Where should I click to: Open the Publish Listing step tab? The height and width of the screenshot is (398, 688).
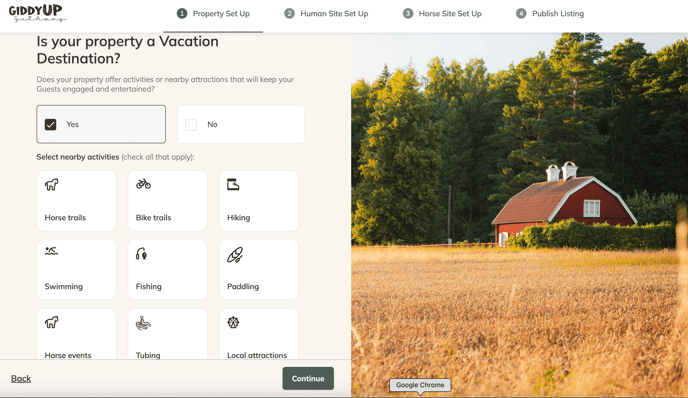pyautogui.click(x=550, y=14)
